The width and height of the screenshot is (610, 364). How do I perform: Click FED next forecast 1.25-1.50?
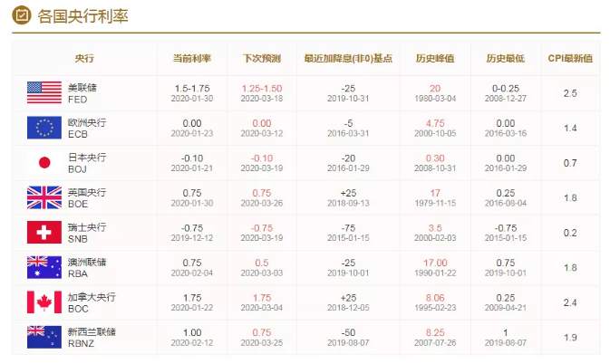[262, 89]
